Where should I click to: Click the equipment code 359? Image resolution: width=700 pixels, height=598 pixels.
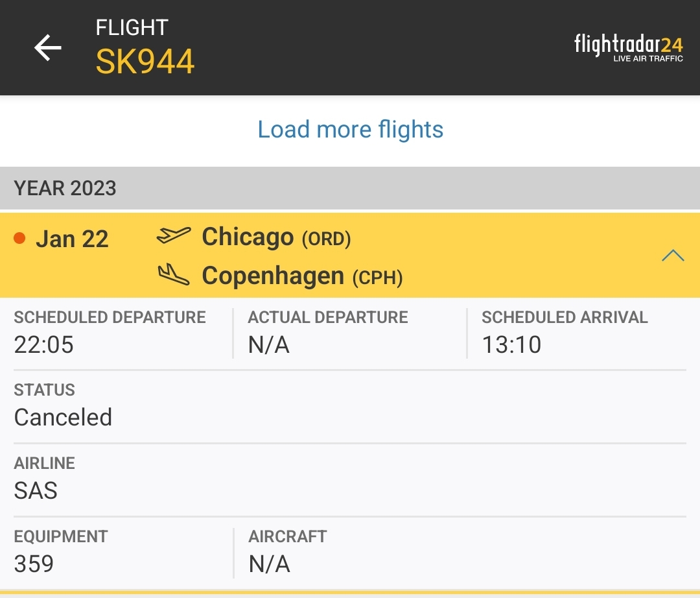click(x=34, y=564)
